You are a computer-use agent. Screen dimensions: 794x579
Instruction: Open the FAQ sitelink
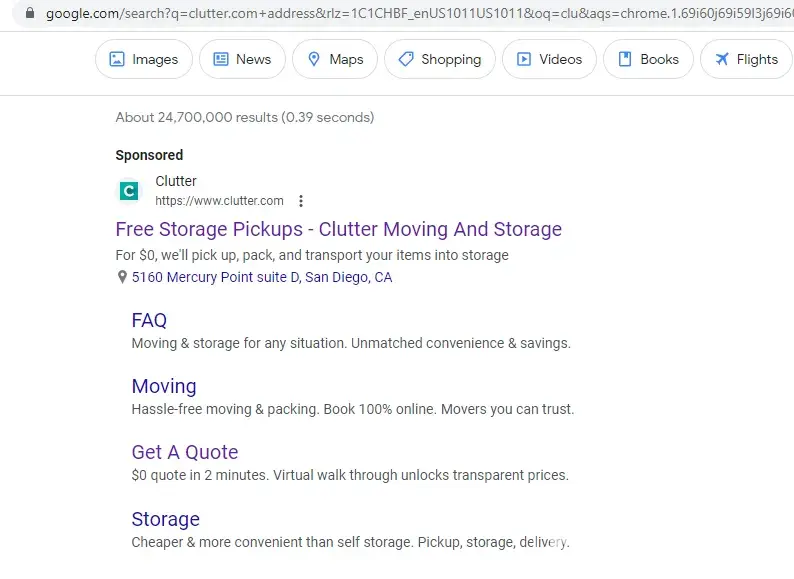[x=149, y=320]
